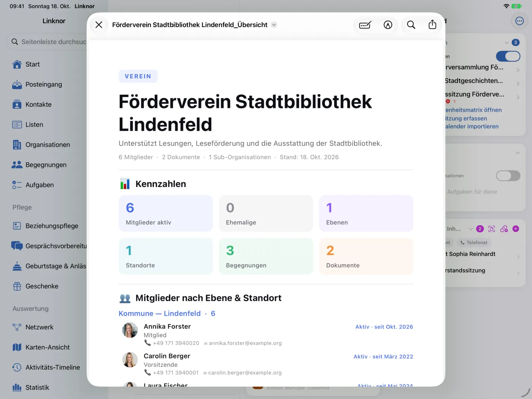Expand the Inh… section chevron
The image size is (532, 399).
[471, 229]
